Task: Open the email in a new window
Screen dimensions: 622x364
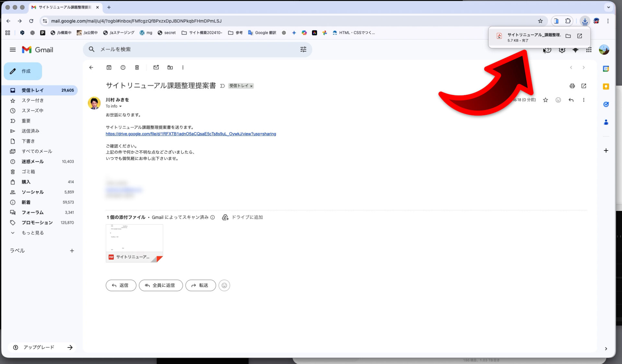Action: pyautogui.click(x=584, y=86)
